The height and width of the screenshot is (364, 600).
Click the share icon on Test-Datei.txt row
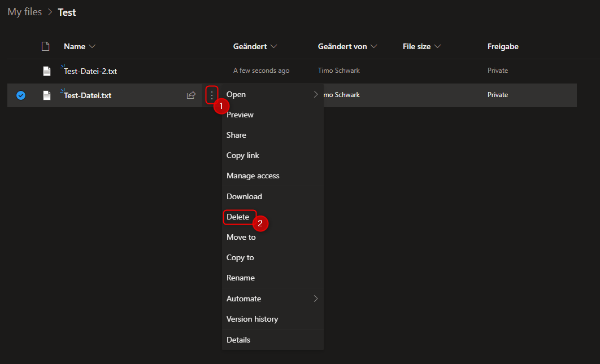pos(191,95)
